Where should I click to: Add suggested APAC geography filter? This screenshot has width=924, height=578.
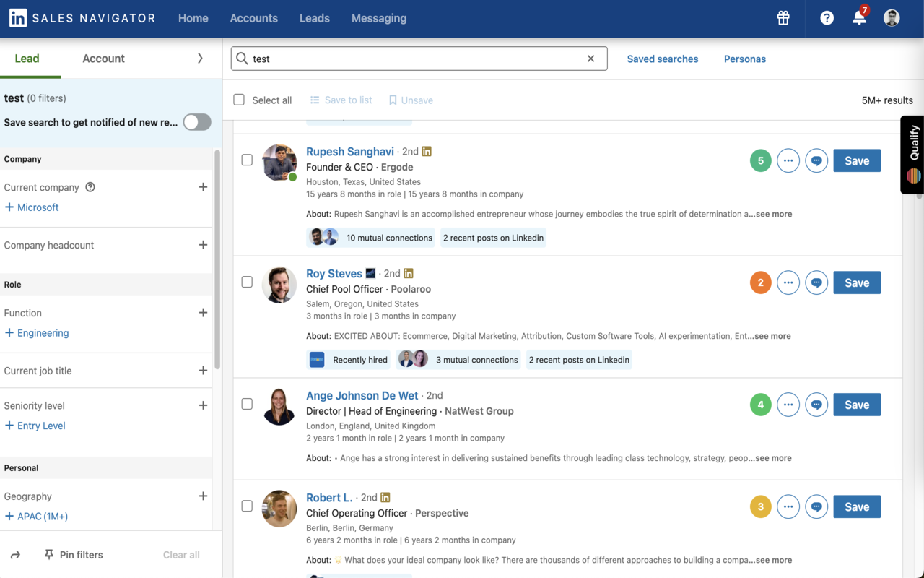pyautogui.click(x=36, y=517)
